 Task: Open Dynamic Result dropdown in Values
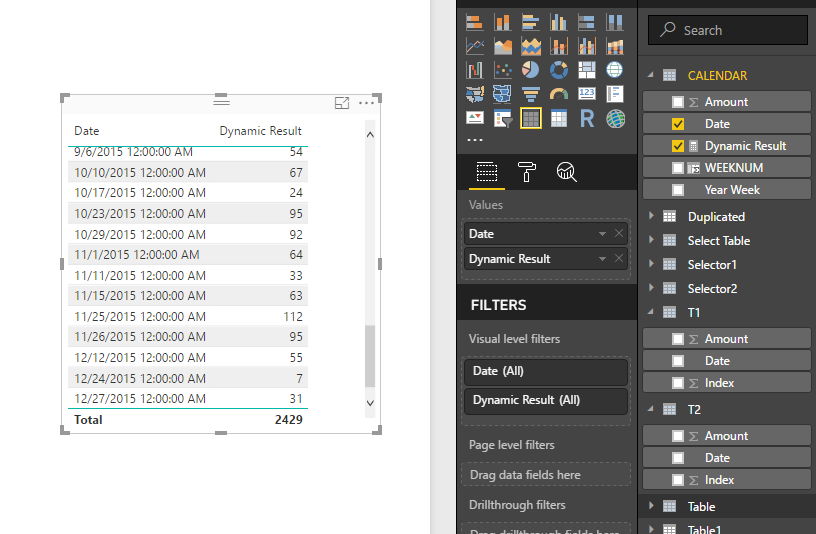click(602, 259)
